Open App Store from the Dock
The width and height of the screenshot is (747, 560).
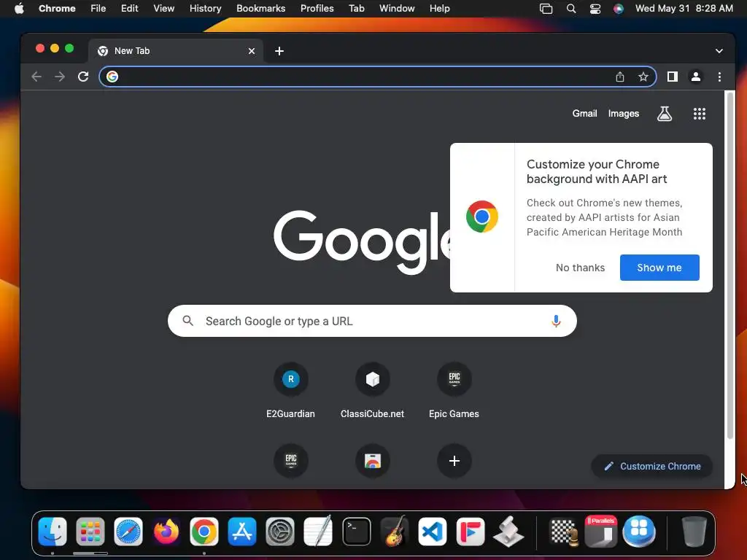[x=242, y=531]
